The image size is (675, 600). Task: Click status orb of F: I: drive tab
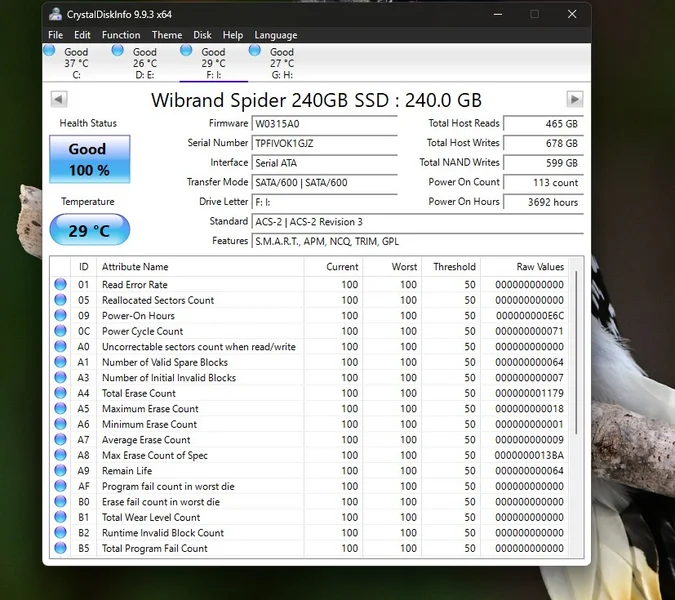pos(186,50)
